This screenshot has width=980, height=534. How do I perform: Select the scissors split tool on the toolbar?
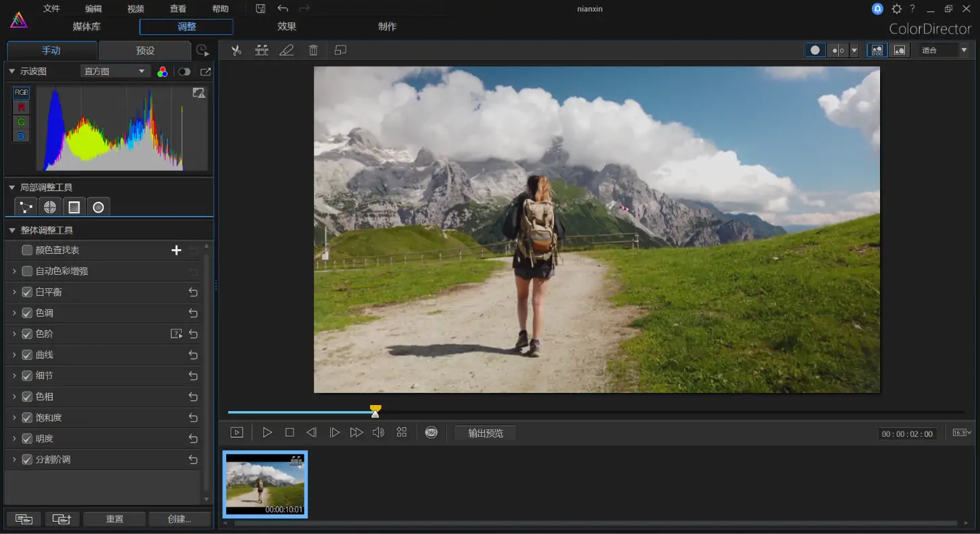(x=236, y=50)
